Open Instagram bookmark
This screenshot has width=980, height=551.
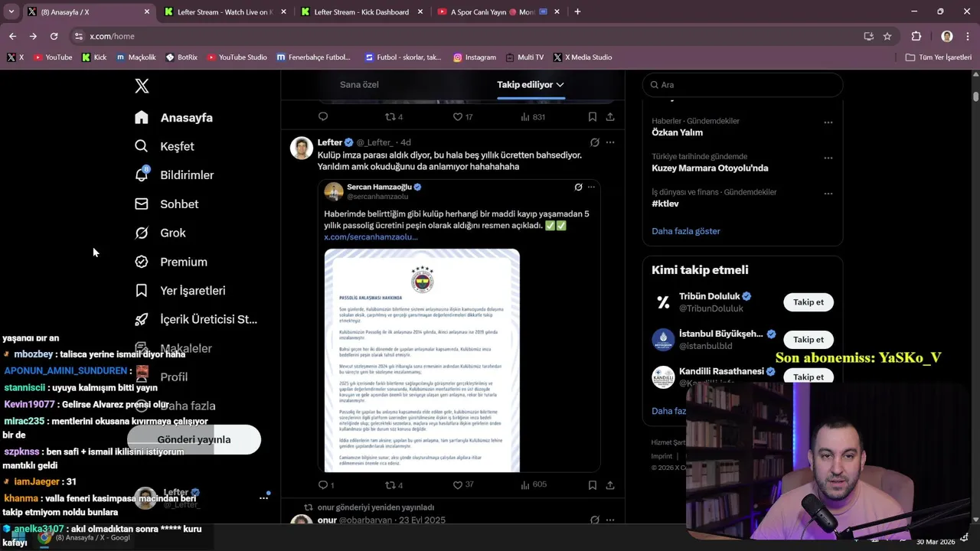pos(475,57)
